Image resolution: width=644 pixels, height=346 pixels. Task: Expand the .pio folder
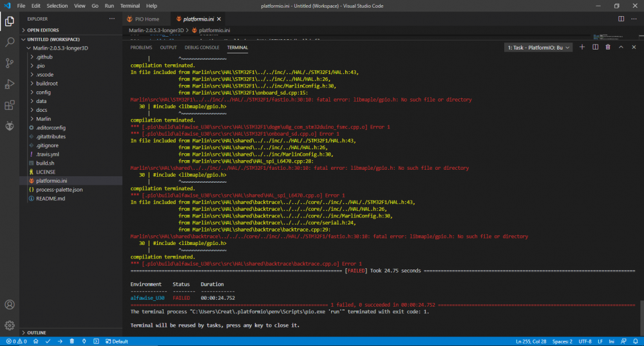coord(71,66)
